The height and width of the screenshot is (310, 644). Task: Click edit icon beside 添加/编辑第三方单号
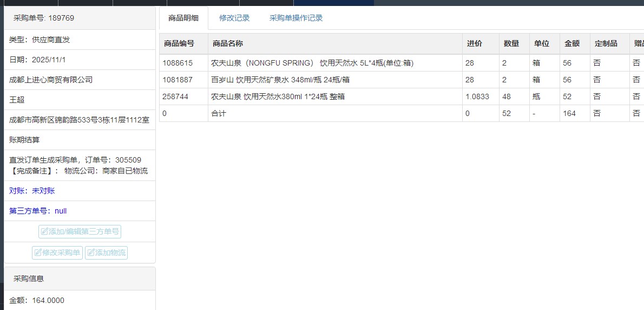pos(44,232)
